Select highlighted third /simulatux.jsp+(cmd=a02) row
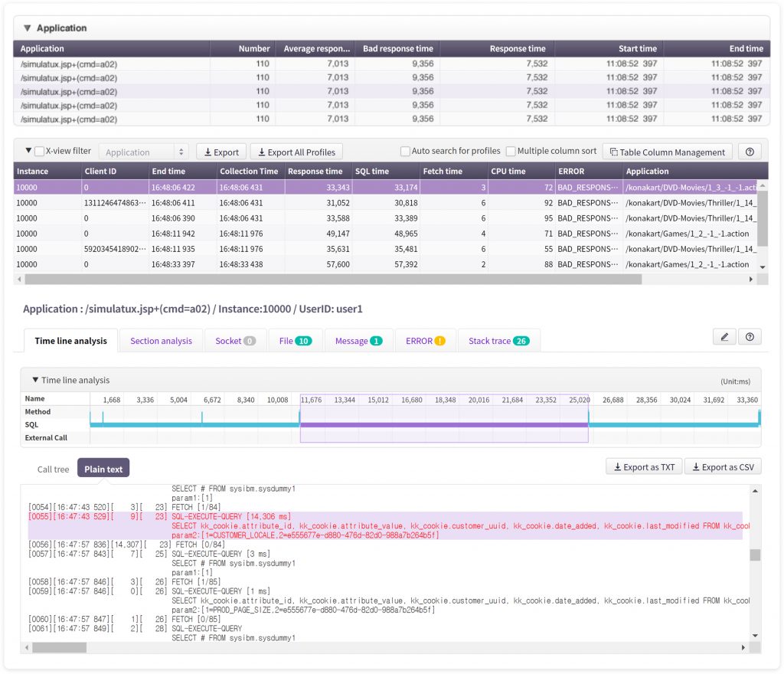This screenshot has width=784, height=674. [391, 91]
